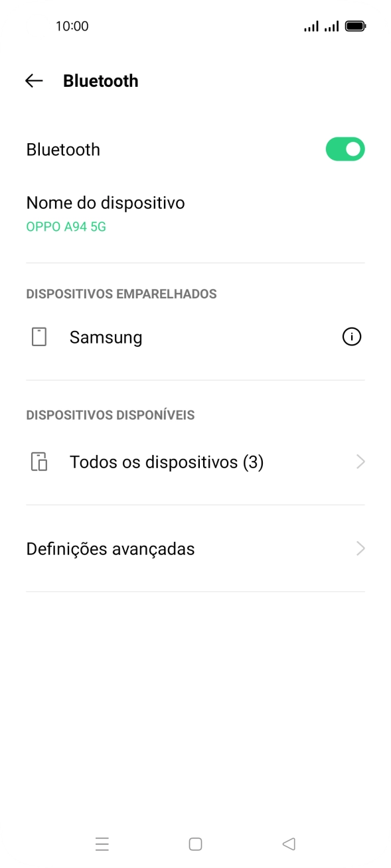The image size is (391, 868).
Task: Tap the home button in the navigation bar
Action: 195,844
